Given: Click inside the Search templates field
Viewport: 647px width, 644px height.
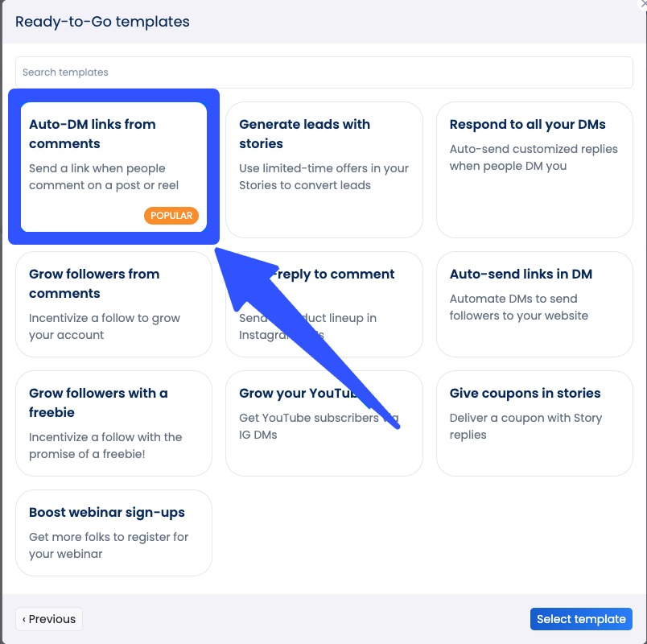Looking at the screenshot, I should pos(322,72).
